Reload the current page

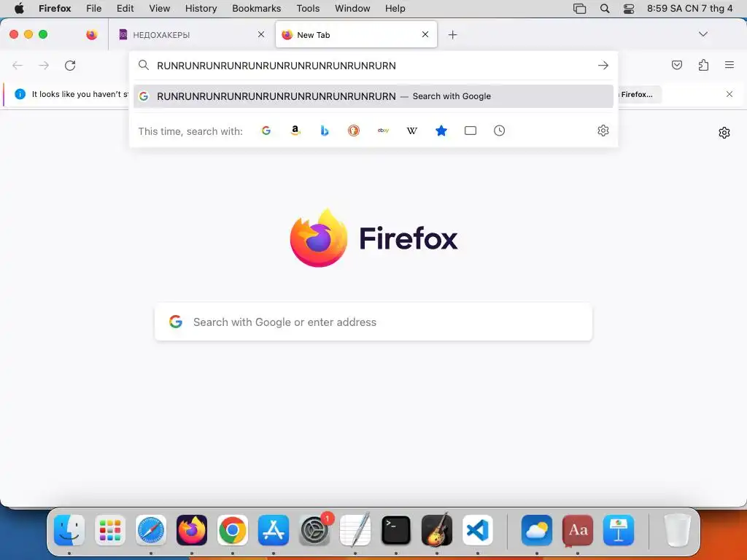[70, 65]
